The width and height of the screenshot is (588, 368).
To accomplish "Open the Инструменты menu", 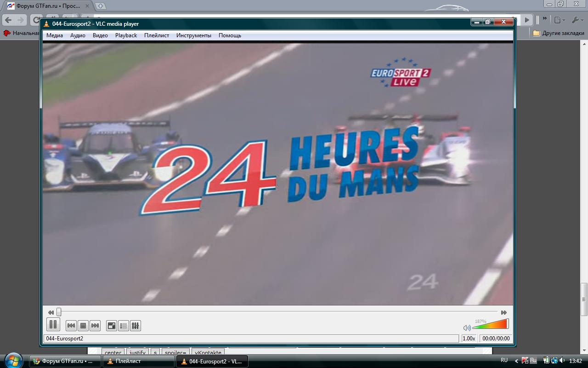I will tap(194, 35).
